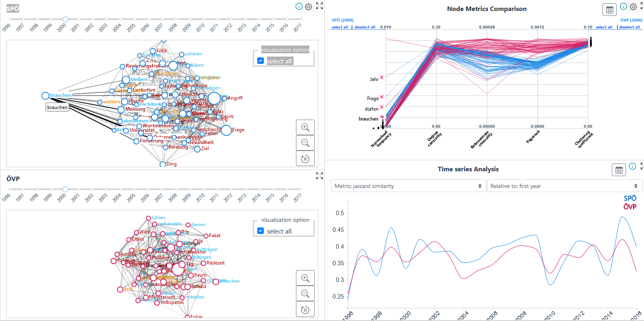Screen dimensions: 644x321
Task: Click the ÖVP legend entry in time series
Action: pos(630,207)
